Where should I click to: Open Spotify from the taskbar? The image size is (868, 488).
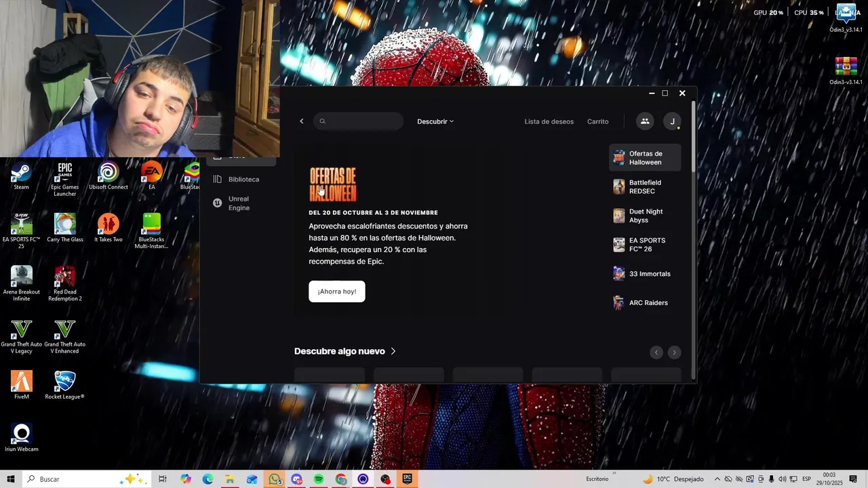[319, 479]
